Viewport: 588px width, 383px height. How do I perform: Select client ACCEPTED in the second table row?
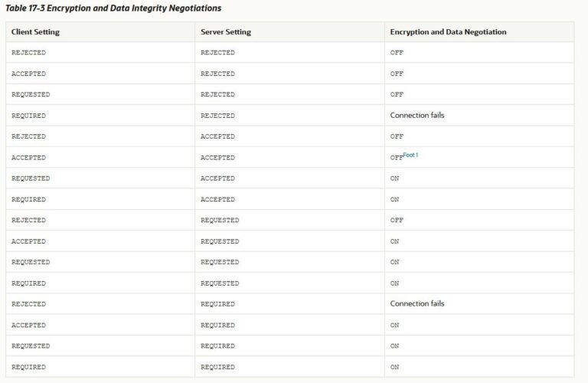pyautogui.click(x=28, y=74)
